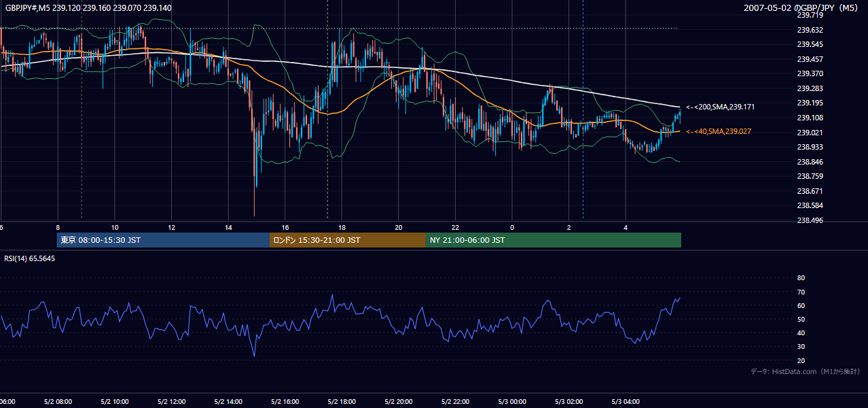This screenshot has height=408, width=868.
Task: Click the 5/2 10:00 bottom time label
Action: tap(114, 402)
